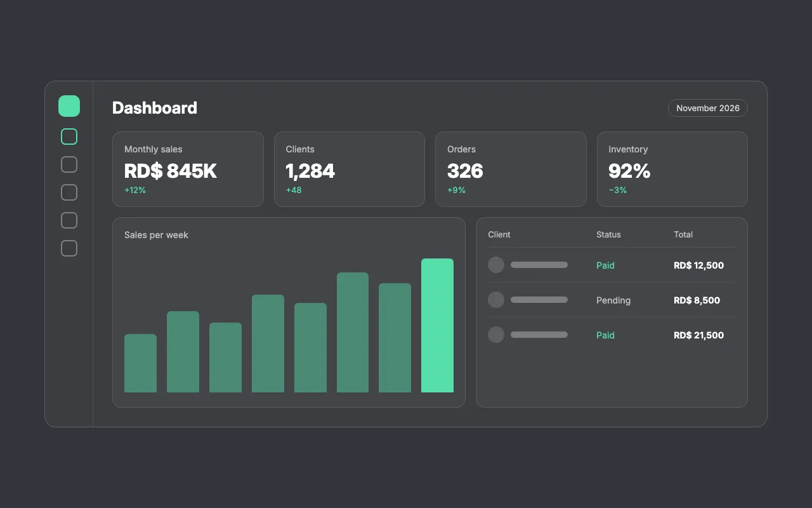Viewport: 812px width, 508px height.
Task: Open the second grey outlined sidebar icon
Action: click(x=69, y=192)
